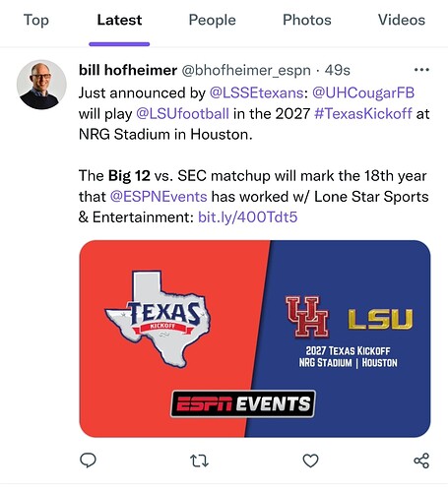Open the #TexasKickoff hashtag
Image resolution: width=448 pixels, height=492 pixels.
pyautogui.click(x=363, y=114)
